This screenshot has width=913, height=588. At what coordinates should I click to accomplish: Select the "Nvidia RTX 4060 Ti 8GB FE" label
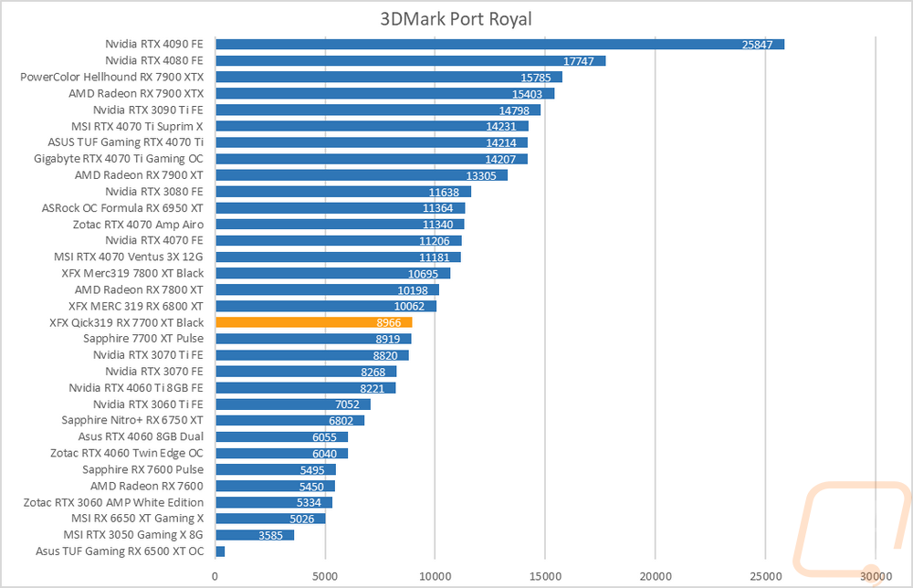coord(136,388)
